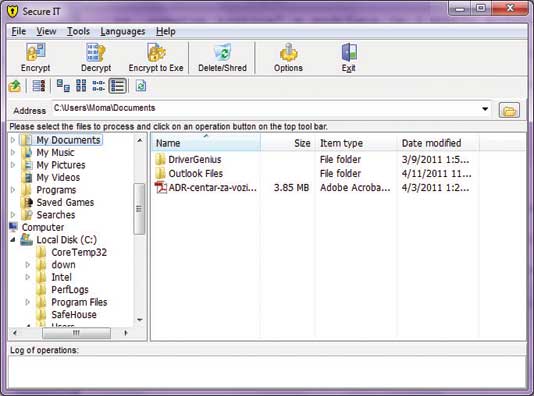Click the Log of operations box

(x=267, y=372)
